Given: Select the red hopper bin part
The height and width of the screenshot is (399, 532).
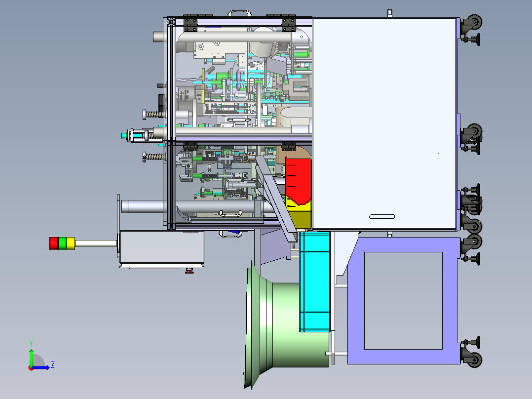Looking at the screenshot, I should (x=298, y=181).
